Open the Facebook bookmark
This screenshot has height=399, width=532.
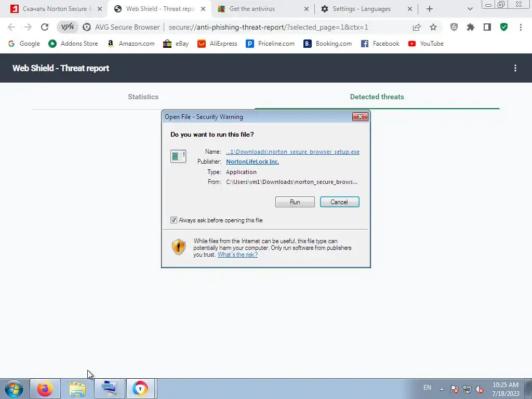(380, 44)
